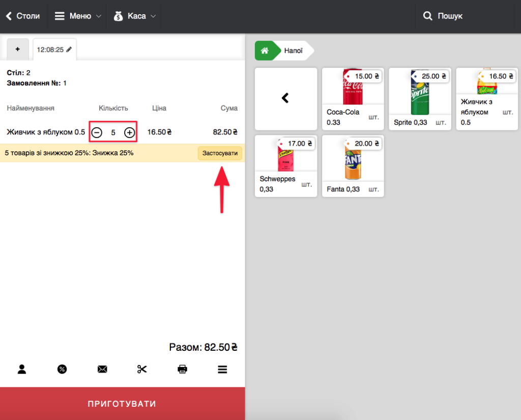
Task: Add new order tab with plus
Action: [x=18, y=49]
